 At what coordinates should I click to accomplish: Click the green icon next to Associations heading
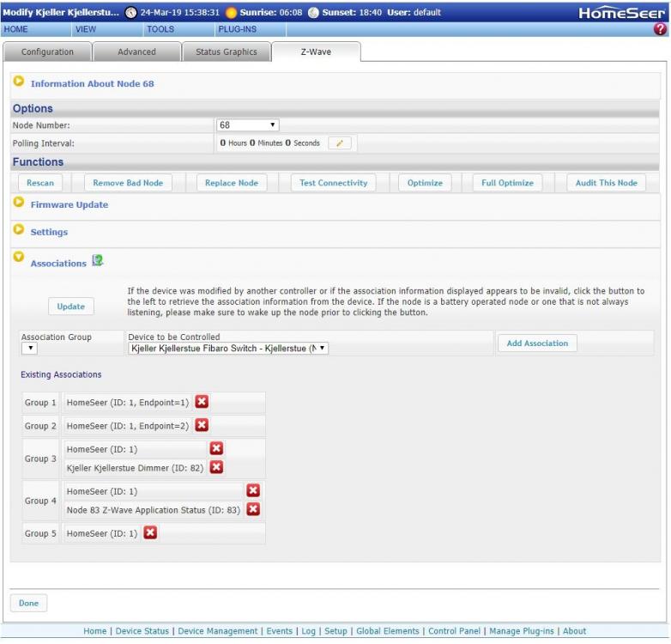coord(97,263)
